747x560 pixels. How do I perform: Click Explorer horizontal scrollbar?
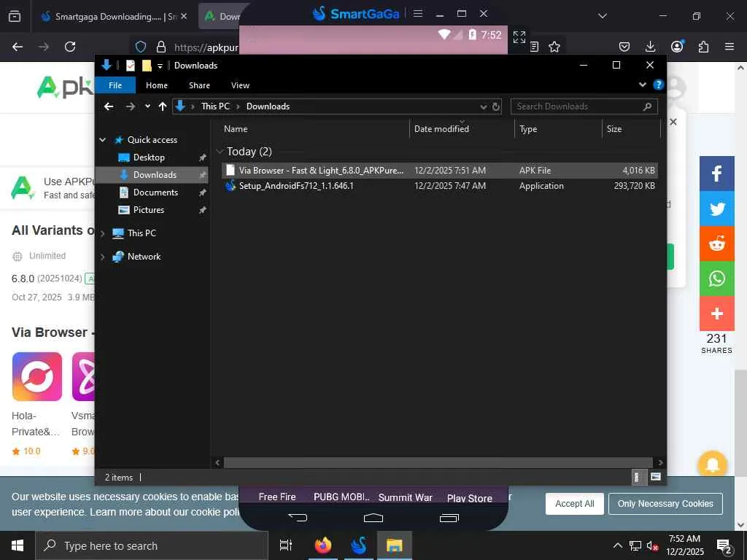coord(438,462)
